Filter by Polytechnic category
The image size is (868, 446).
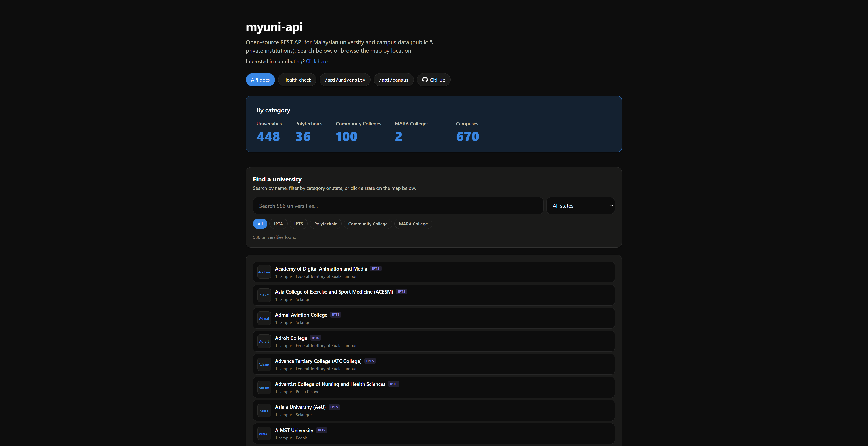[x=325, y=224]
